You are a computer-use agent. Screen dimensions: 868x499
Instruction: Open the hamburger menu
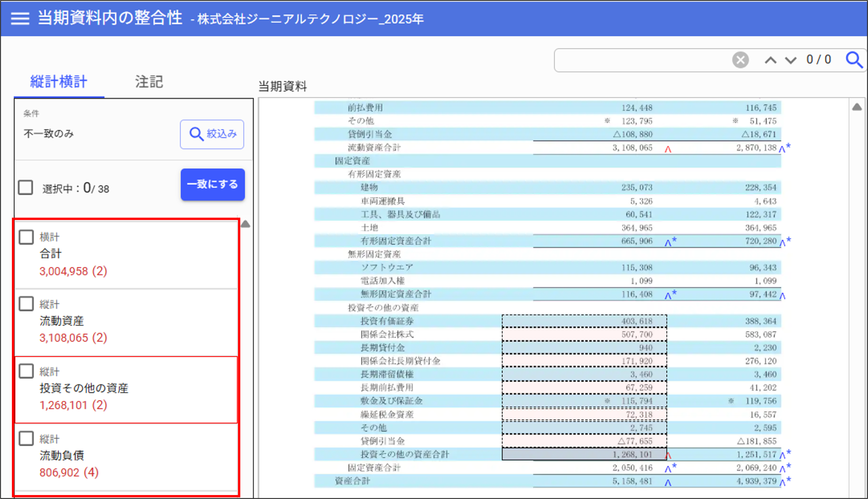pos(20,18)
